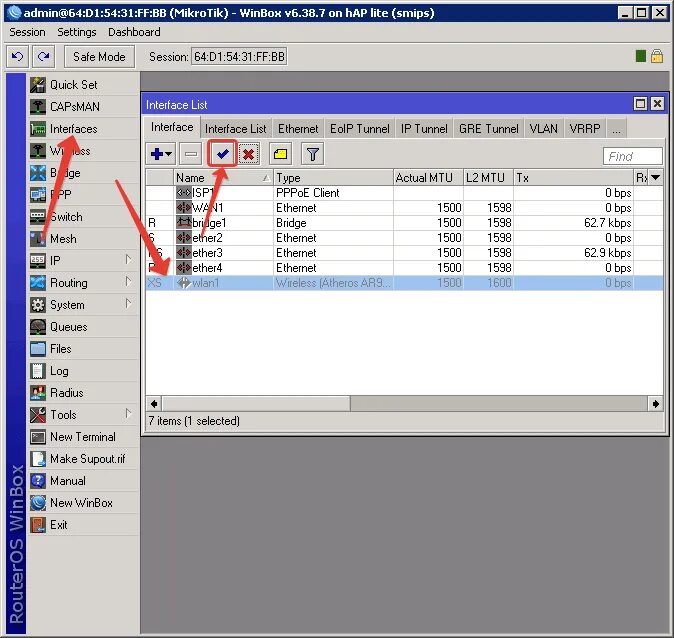Select the ISP1 PPPoE Client row
Viewport: 674px width, 638px height.
tap(404, 193)
